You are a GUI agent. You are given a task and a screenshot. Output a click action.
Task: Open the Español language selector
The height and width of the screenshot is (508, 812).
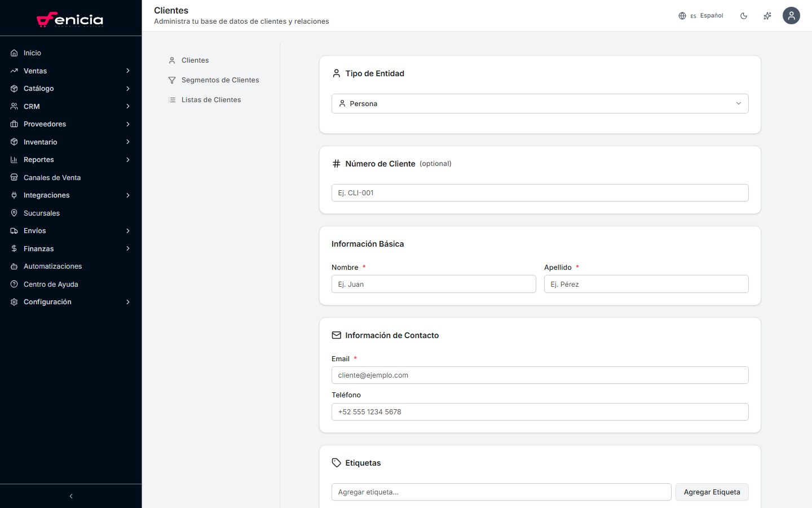click(701, 16)
